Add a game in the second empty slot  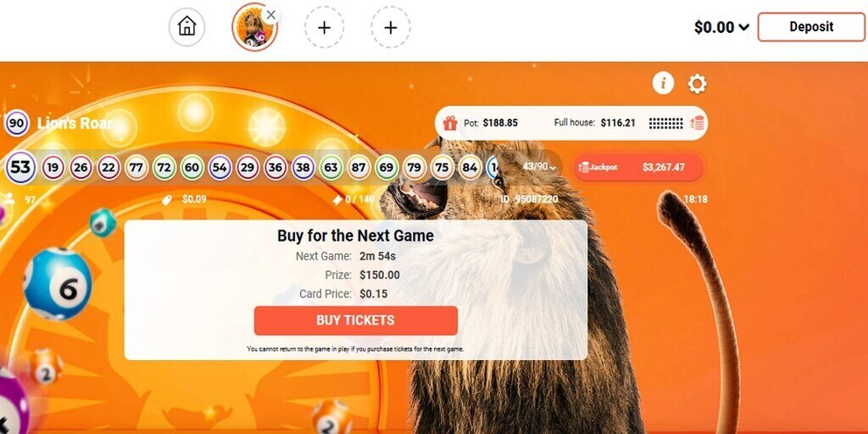[390, 27]
